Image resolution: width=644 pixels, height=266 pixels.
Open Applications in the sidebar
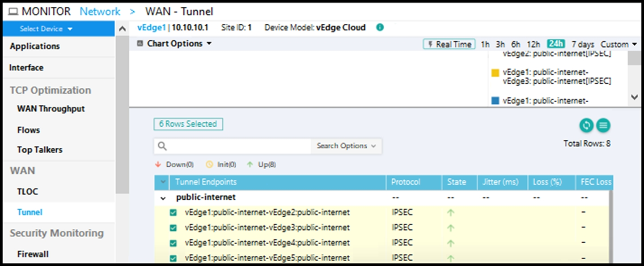(x=35, y=46)
